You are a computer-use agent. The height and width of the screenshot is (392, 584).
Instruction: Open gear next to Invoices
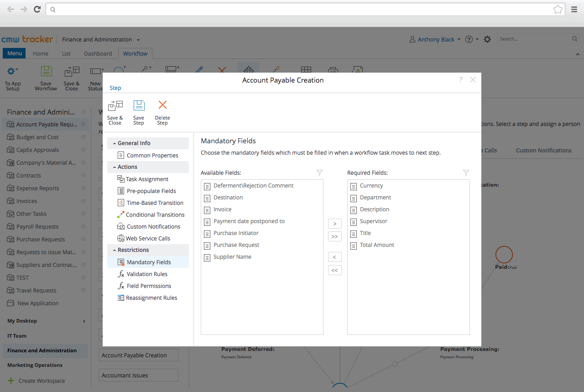click(83, 201)
